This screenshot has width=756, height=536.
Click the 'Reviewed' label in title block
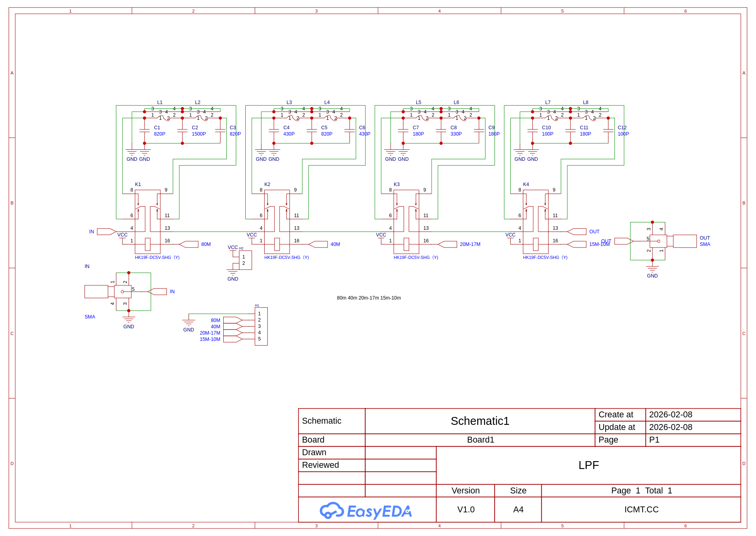320,465
